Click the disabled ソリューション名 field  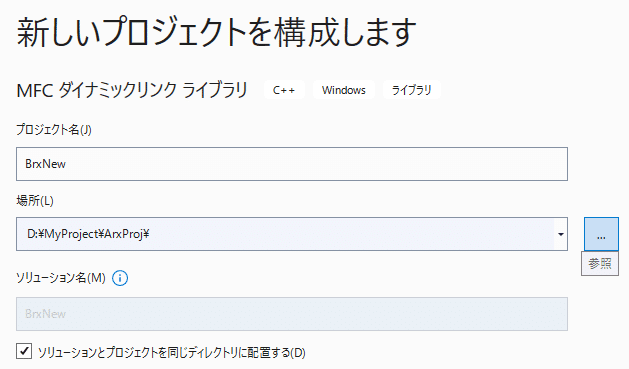click(292, 314)
